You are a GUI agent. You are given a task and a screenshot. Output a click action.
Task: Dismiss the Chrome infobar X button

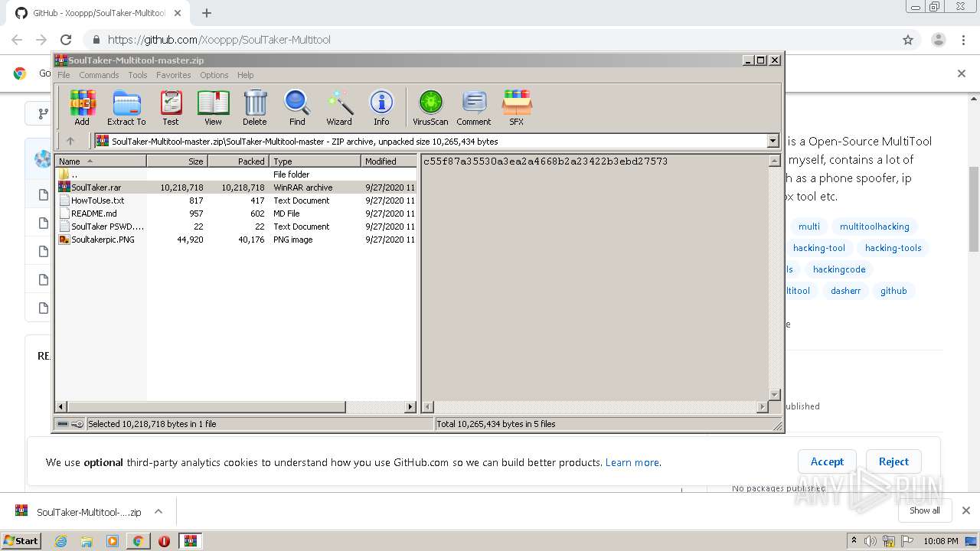click(962, 73)
